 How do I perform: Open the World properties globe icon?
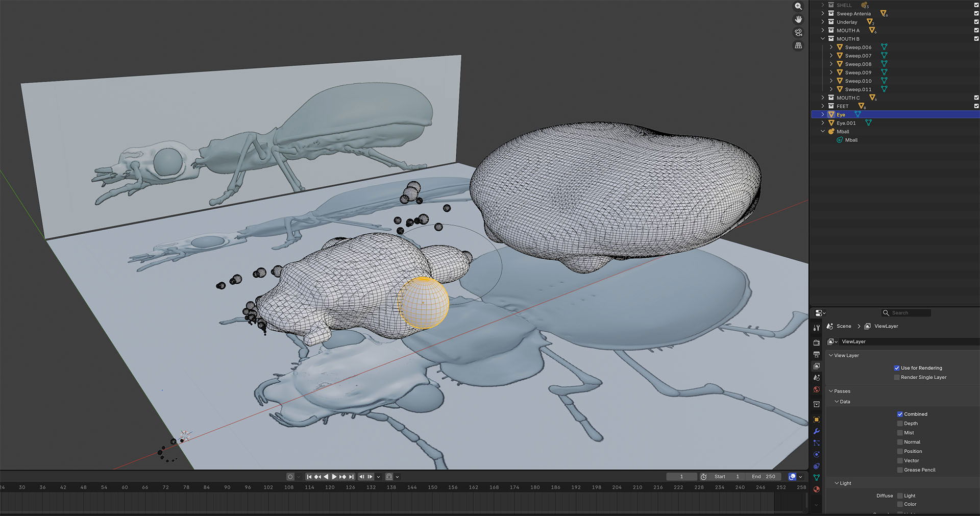coord(817,389)
